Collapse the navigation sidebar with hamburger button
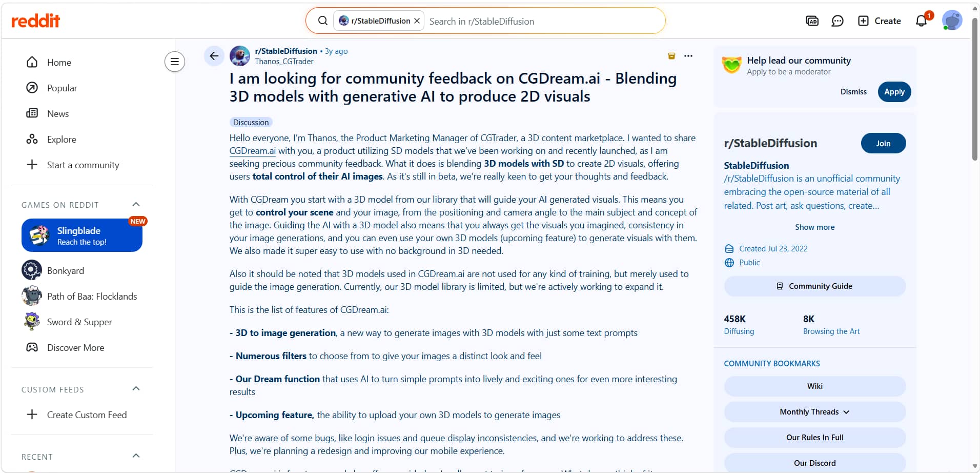The height and width of the screenshot is (473, 980). pos(175,62)
